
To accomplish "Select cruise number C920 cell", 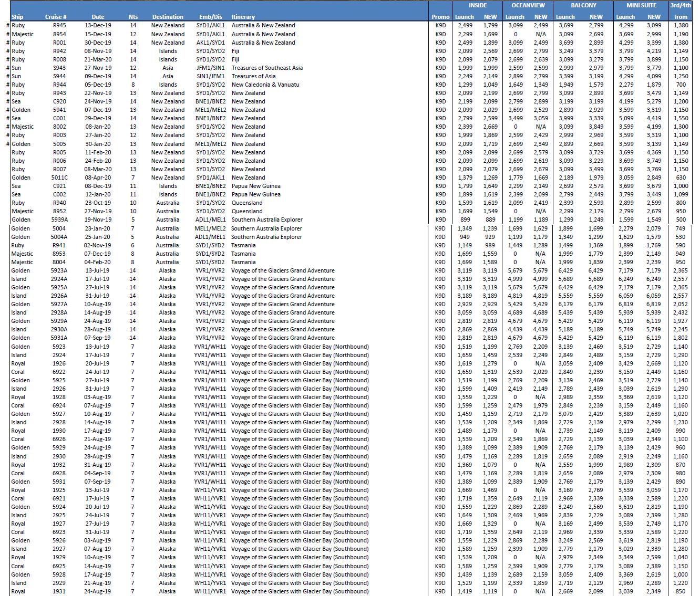I will point(59,101).
